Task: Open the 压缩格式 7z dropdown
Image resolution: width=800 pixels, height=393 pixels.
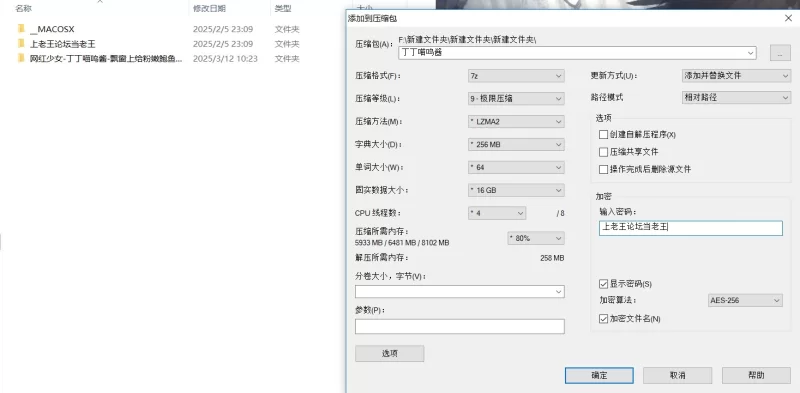Action: (516, 76)
